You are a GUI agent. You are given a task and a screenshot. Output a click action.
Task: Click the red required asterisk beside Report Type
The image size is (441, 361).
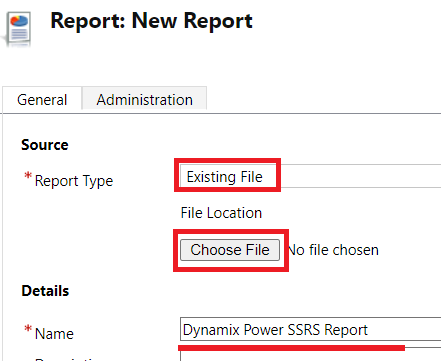pos(28,175)
